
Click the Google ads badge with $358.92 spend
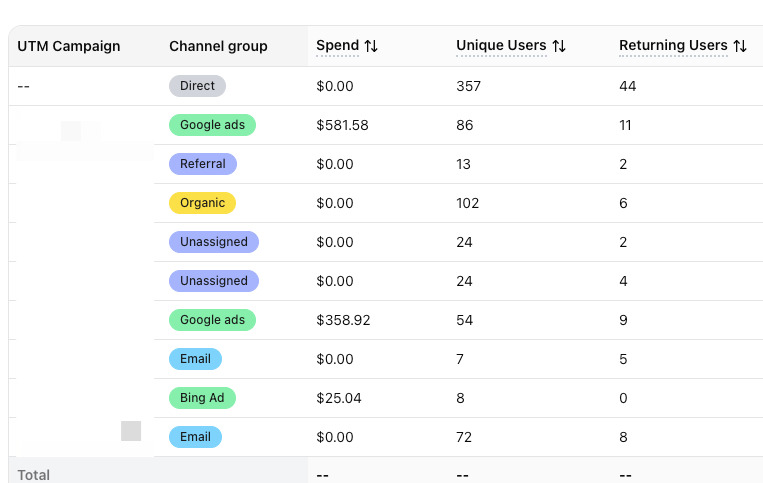tap(212, 320)
